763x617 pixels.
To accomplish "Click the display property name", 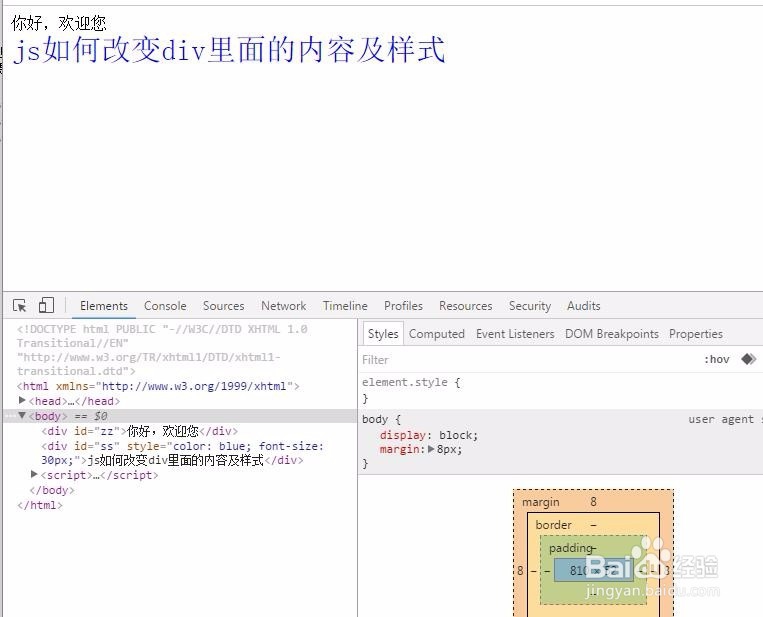I will click(x=403, y=435).
